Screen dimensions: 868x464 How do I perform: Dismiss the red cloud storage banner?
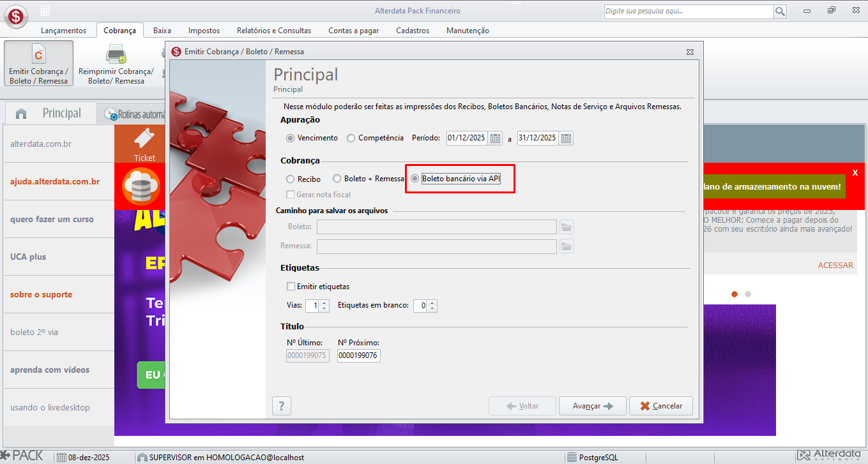tap(855, 173)
